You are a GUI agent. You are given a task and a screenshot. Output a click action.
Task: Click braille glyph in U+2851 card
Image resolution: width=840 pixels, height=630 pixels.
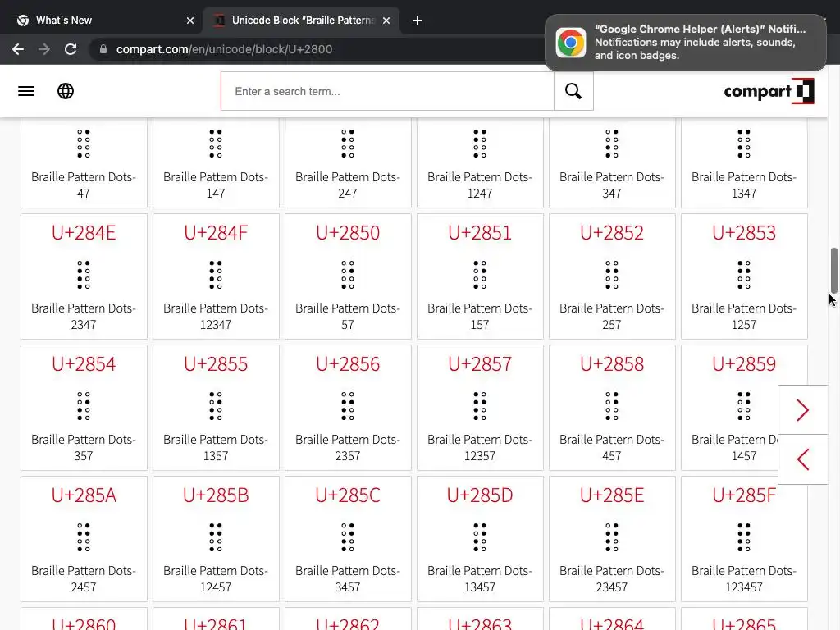click(x=480, y=275)
